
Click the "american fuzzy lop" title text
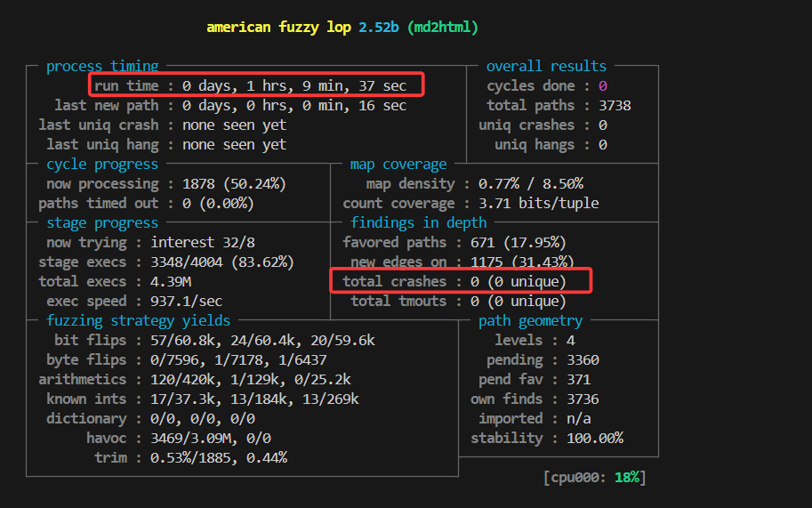(x=279, y=27)
